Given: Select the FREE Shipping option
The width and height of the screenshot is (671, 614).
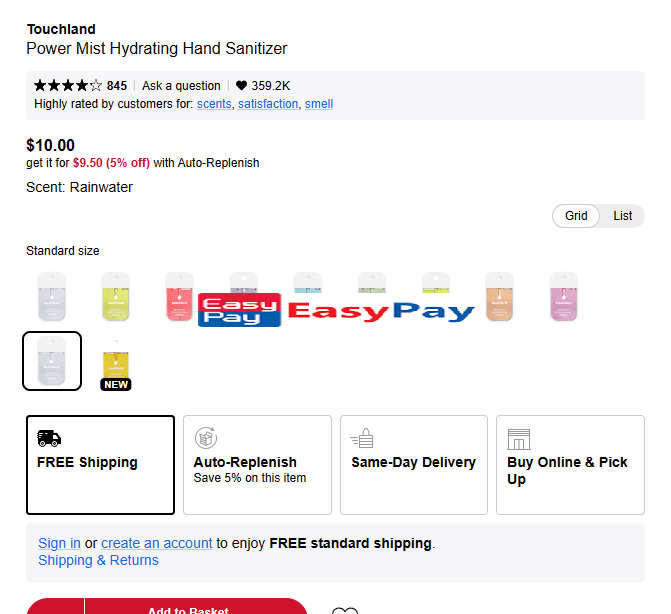Looking at the screenshot, I should click(100, 465).
